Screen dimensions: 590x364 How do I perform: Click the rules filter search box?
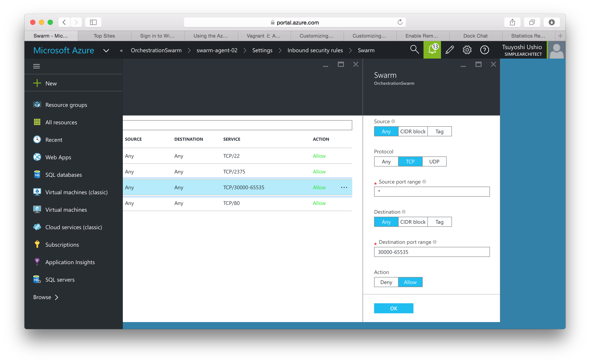(x=237, y=125)
